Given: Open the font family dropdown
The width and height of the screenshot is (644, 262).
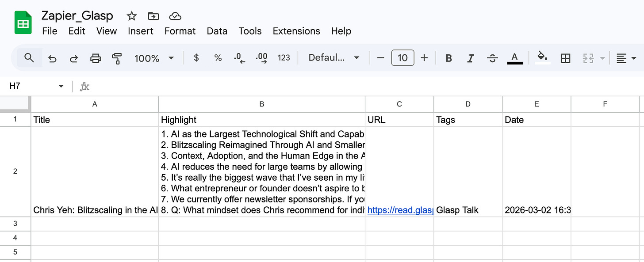Looking at the screenshot, I should [x=334, y=58].
